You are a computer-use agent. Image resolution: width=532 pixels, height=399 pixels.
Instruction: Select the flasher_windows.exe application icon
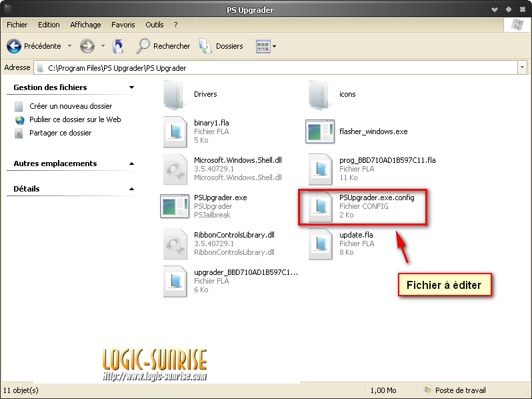point(319,132)
